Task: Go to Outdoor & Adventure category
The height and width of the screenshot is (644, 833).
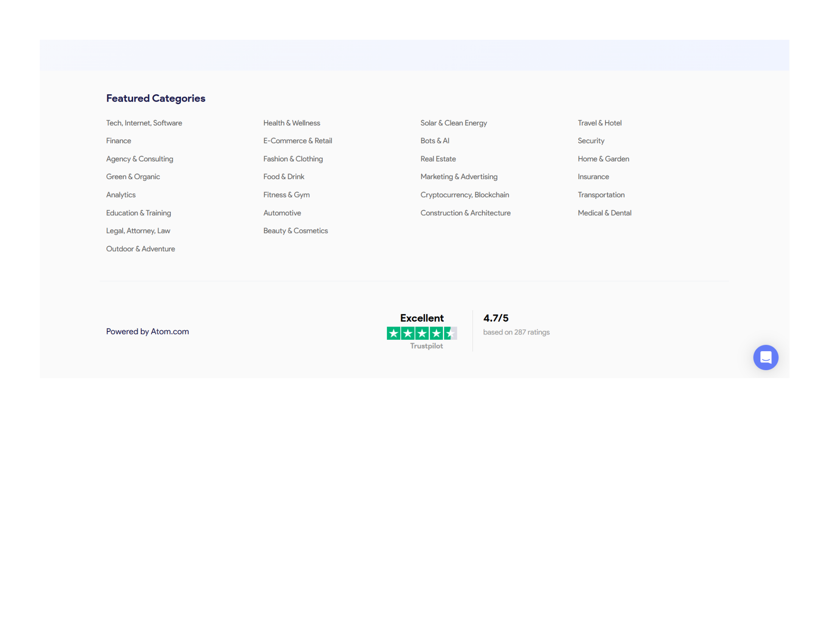Action: pos(140,249)
